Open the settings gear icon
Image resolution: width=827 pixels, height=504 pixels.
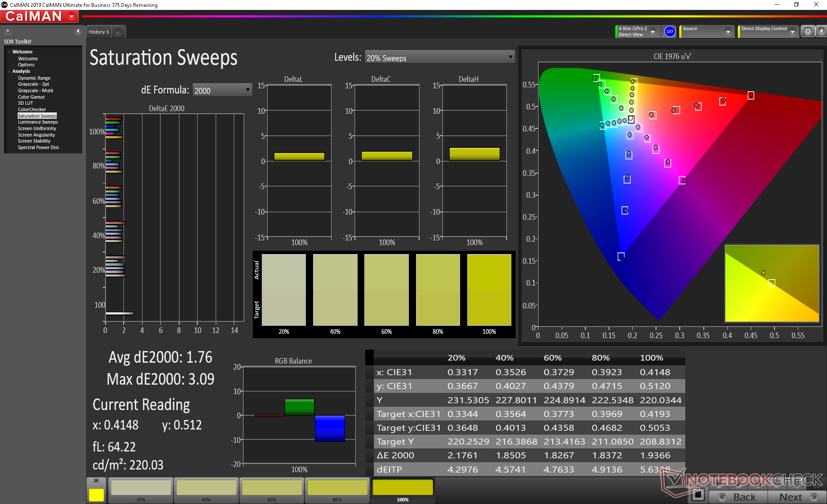pos(808,31)
